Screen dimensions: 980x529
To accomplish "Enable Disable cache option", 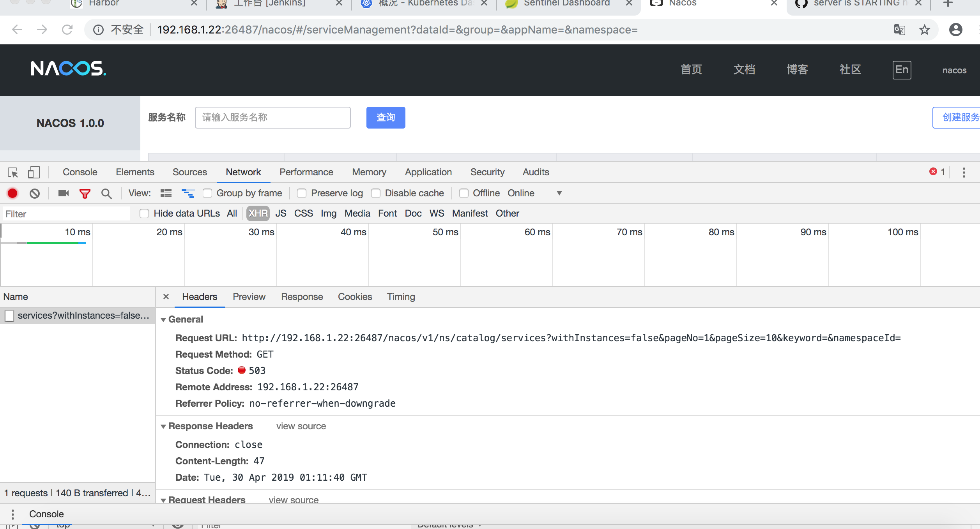I will pos(376,193).
